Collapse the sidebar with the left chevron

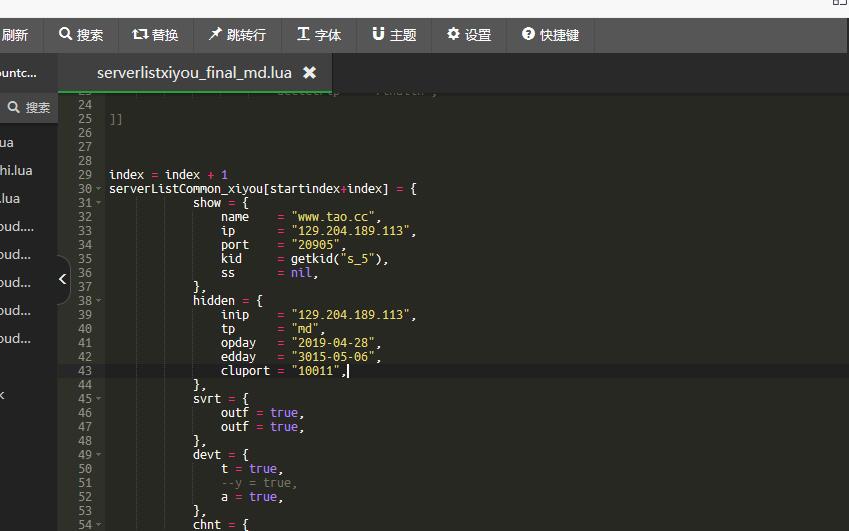(x=62, y=279)
